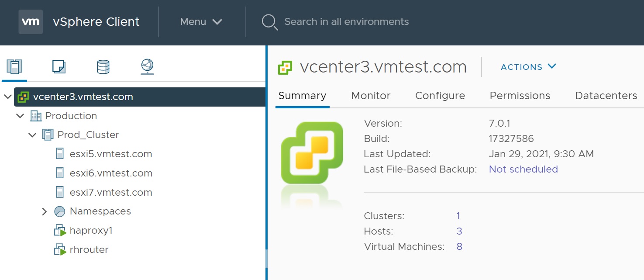
Task: Click the haproxy1 virtual machine icon
Action: click(x=60, y=231)
